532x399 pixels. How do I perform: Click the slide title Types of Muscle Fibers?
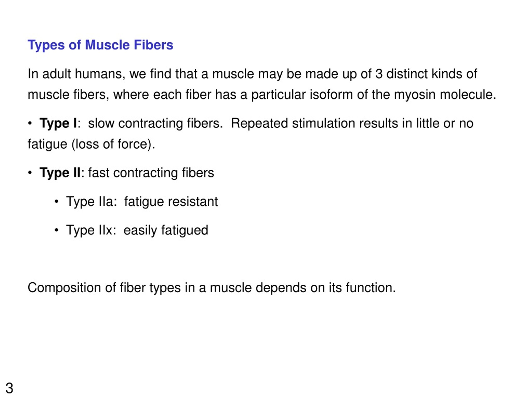100,45
